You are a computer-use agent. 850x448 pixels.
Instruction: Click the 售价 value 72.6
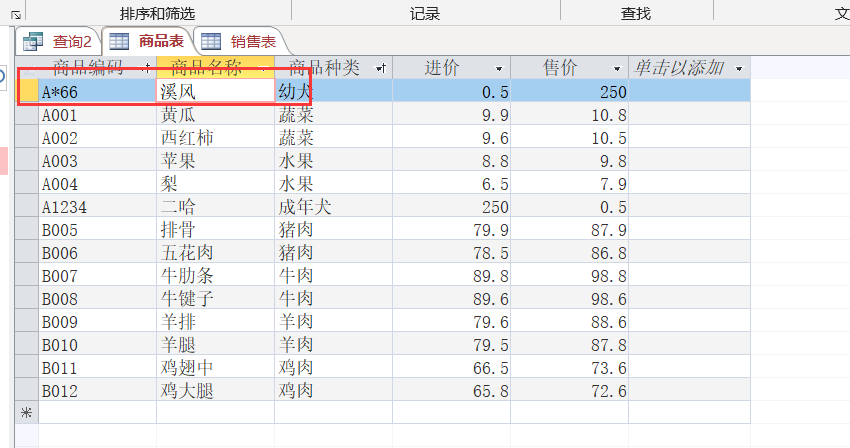pyautogui.click(x=570, y=391)
